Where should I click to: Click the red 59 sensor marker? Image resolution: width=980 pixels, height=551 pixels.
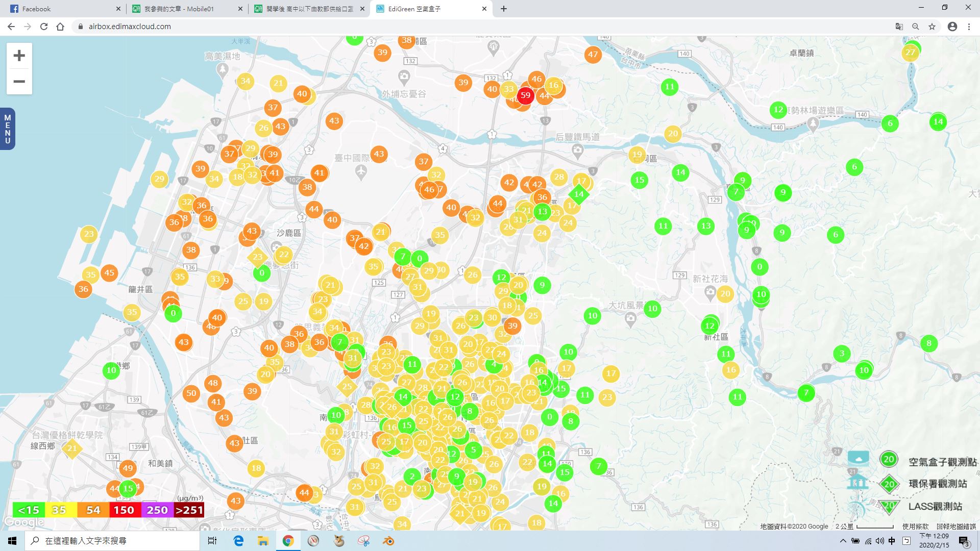pos(525,95)
